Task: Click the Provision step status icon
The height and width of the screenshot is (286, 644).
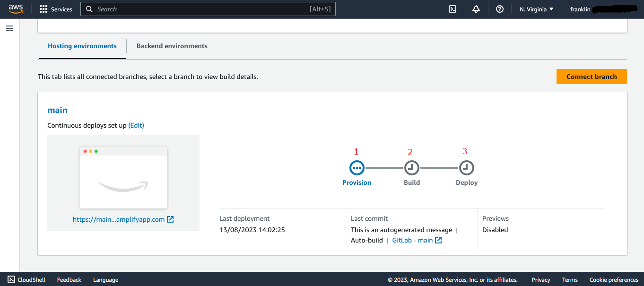Action: point(357,167)
